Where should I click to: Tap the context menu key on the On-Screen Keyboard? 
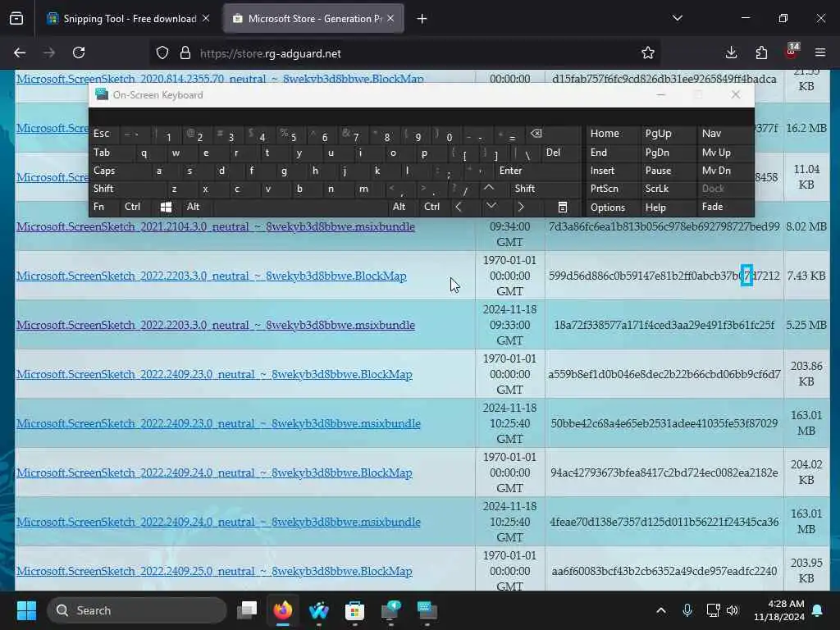point(563,208)
